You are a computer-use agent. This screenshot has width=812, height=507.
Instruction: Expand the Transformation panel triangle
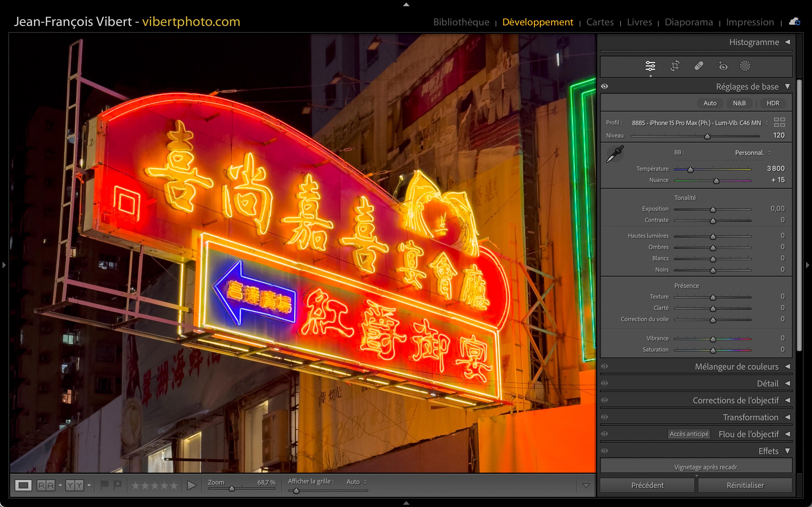point(787,417)
